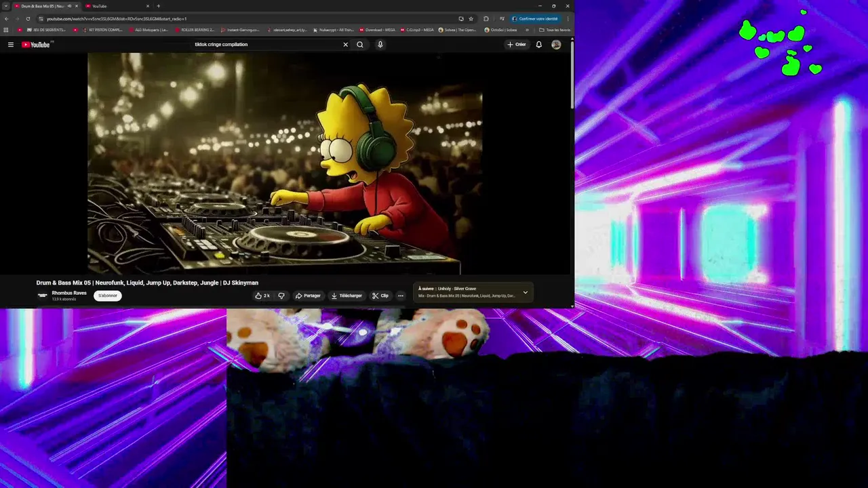
Task: Subscribe with the S'abonner button
Action: coord(108,296)
